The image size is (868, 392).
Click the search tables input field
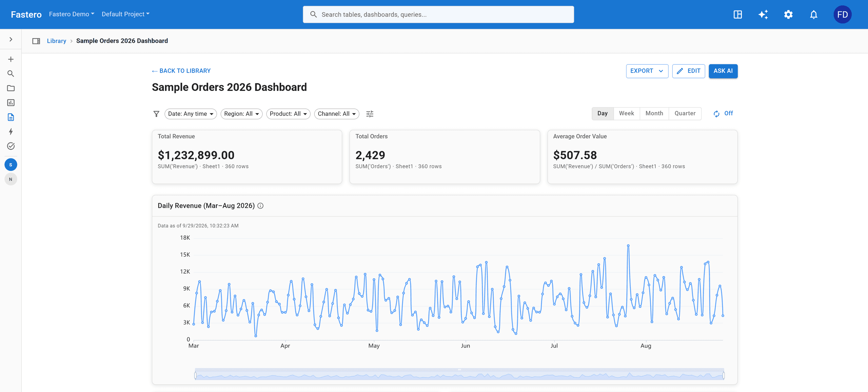click(438, 14)
